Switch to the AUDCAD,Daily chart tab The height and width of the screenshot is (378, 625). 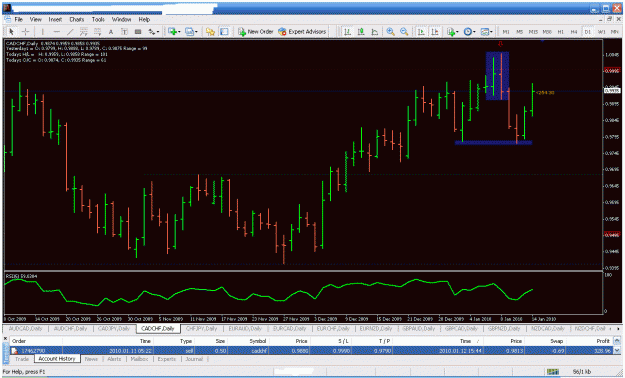tap(25, 329)
